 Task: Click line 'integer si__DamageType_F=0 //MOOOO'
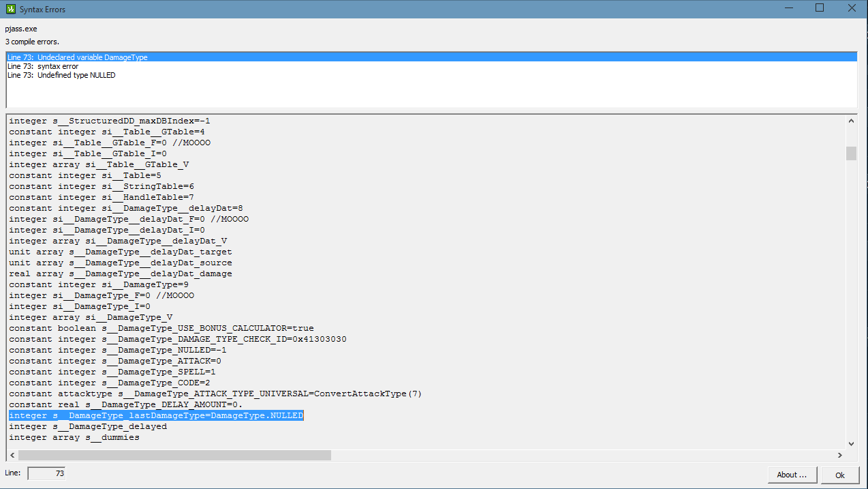pyautogui.click(x=102, y=295)
